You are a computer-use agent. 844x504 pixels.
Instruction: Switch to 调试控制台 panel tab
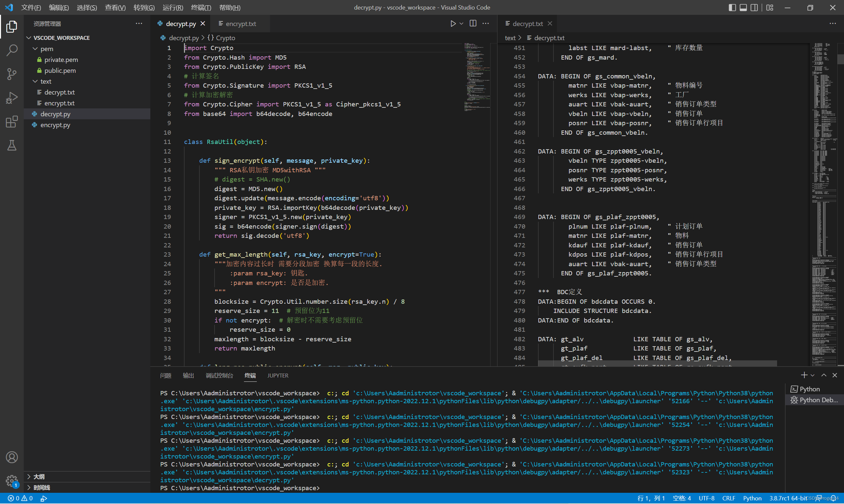[219, 375]
